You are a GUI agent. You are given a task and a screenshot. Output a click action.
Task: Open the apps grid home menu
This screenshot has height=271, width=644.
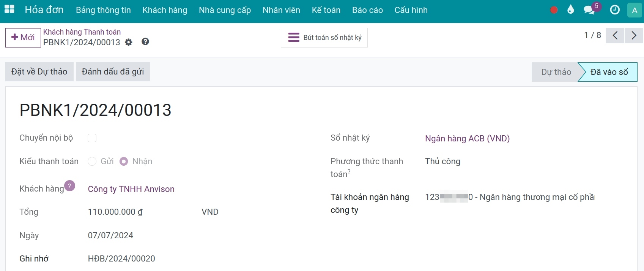click(9, 10)
